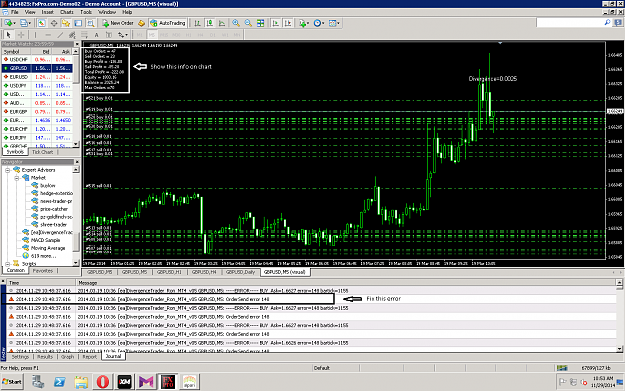
Task: Switch to Favorites tab in Navigator
Action: (43, 271)
